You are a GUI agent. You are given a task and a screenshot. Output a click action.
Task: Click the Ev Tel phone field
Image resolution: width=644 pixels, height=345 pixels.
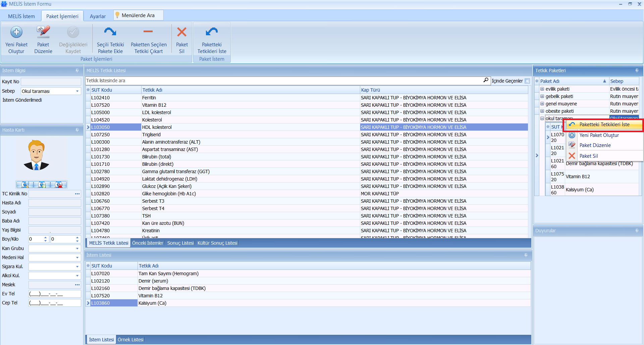click(x=55, y=294)
